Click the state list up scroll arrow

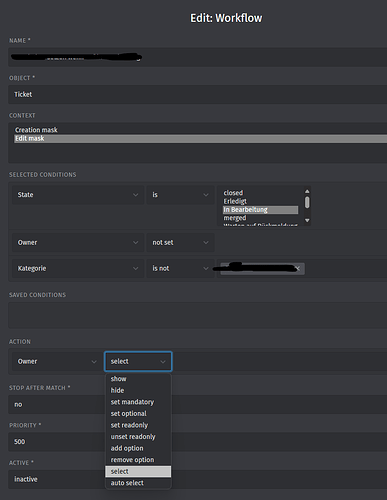point(307,191)
